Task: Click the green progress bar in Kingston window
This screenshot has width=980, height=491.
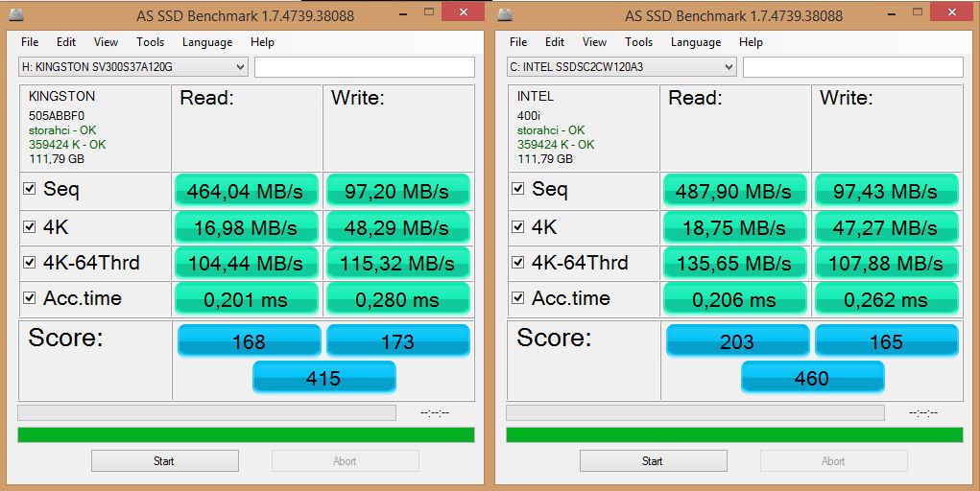Action: point(247,434)
